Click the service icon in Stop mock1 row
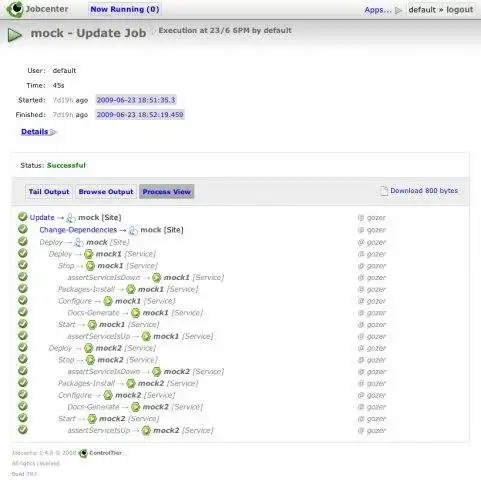This screenshot has height=480, width=481. click(90, 266)
